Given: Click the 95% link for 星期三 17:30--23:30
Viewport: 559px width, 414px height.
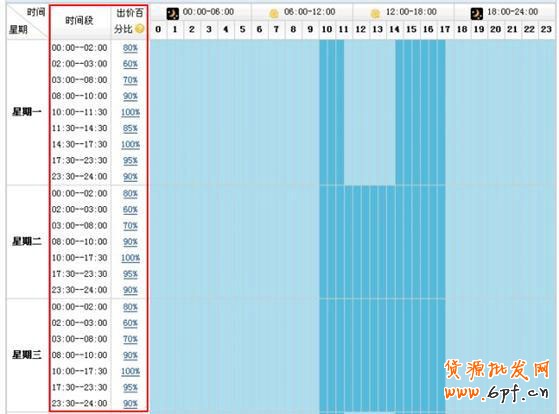Looking at the screenshot, I should pos(130,387).
